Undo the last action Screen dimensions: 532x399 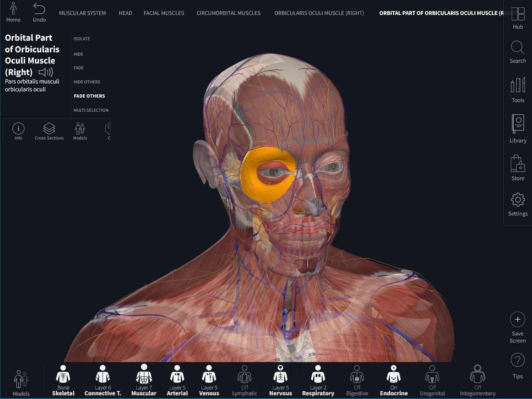39,12
